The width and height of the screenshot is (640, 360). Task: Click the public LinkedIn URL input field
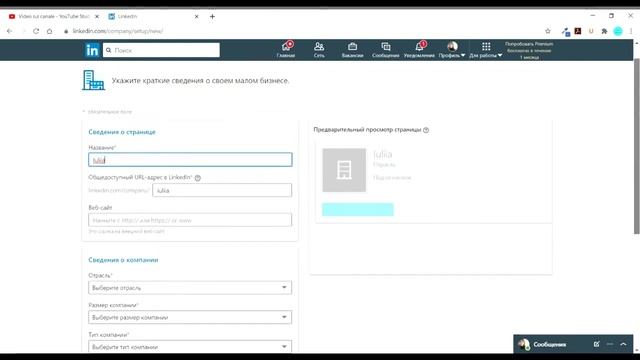tap(222, 190)
